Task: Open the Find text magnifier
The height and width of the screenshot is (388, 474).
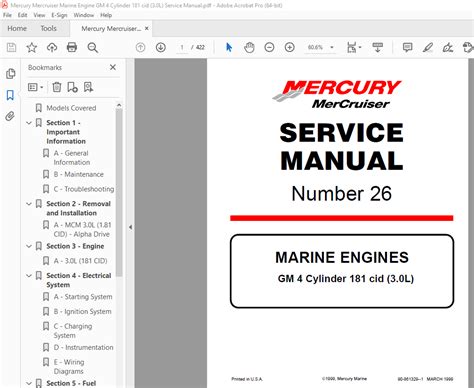Action: (x=93, y=48)
